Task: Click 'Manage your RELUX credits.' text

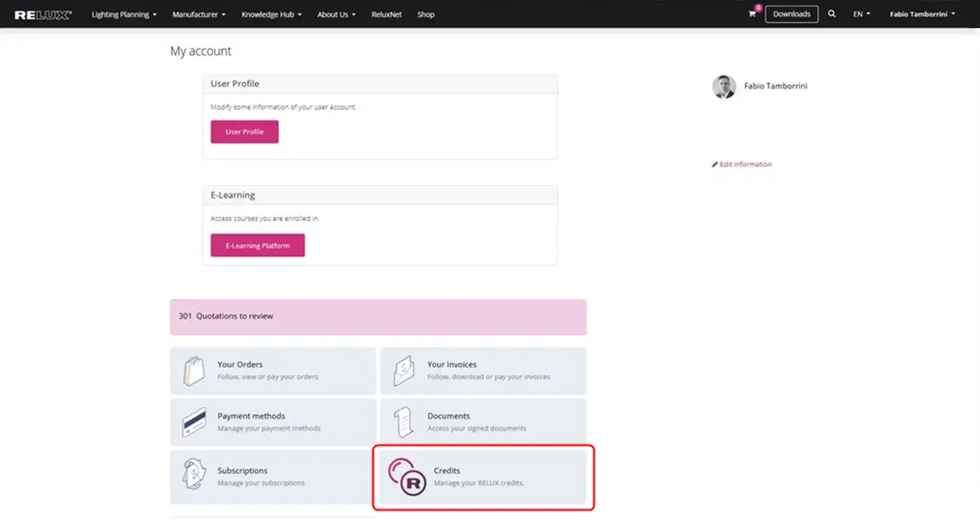Action: 479,483
